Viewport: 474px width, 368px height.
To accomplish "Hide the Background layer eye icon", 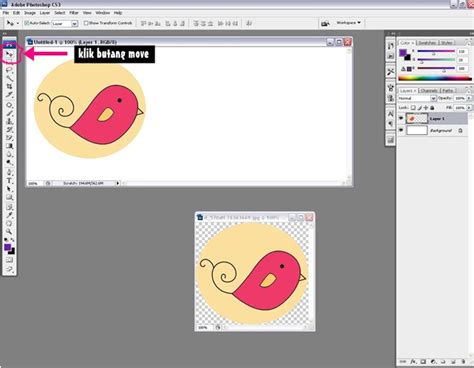I will click(x=401, y=130).
